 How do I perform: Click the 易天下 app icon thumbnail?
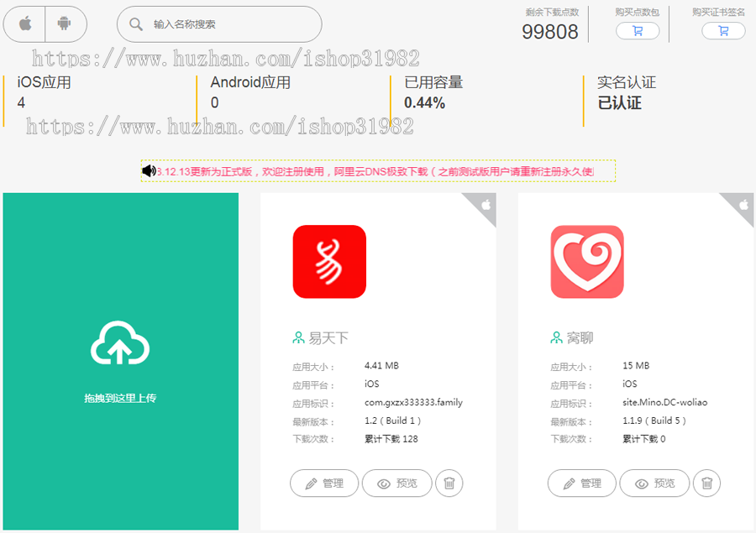(x=329, y=261)
